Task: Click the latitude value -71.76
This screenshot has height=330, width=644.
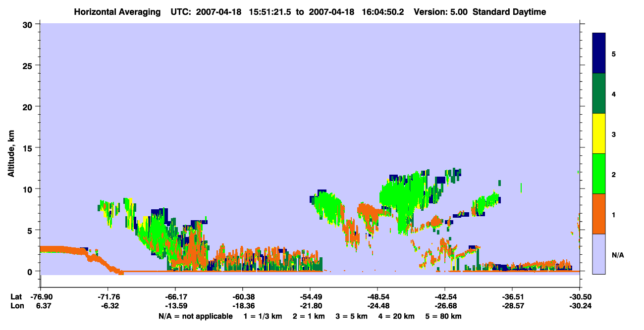Action: pyautogui.click(x=107, y=297)
